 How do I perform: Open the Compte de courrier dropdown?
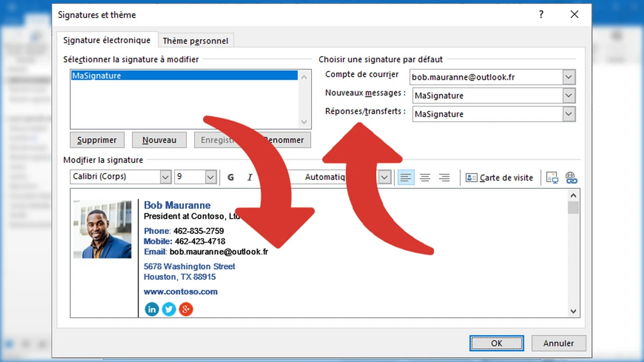point(569,77)
